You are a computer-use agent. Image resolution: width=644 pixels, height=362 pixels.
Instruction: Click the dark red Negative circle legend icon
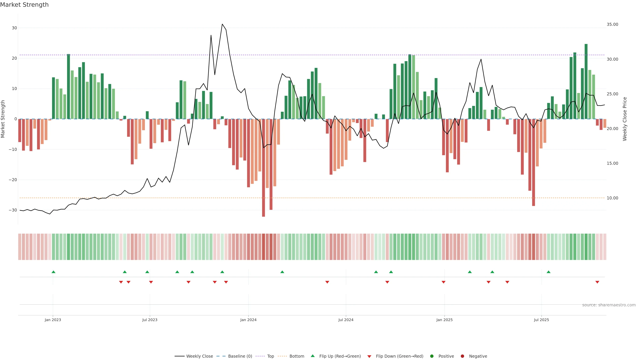462,356
